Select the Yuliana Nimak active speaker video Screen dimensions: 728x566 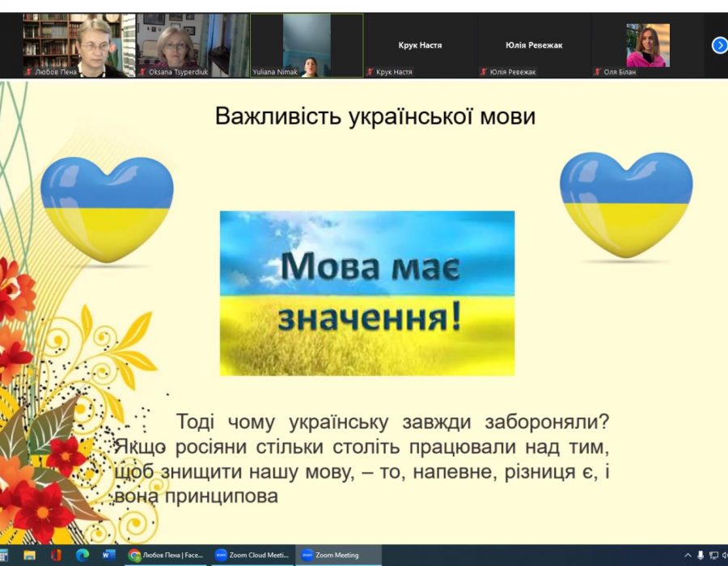[x=307, y=45]
